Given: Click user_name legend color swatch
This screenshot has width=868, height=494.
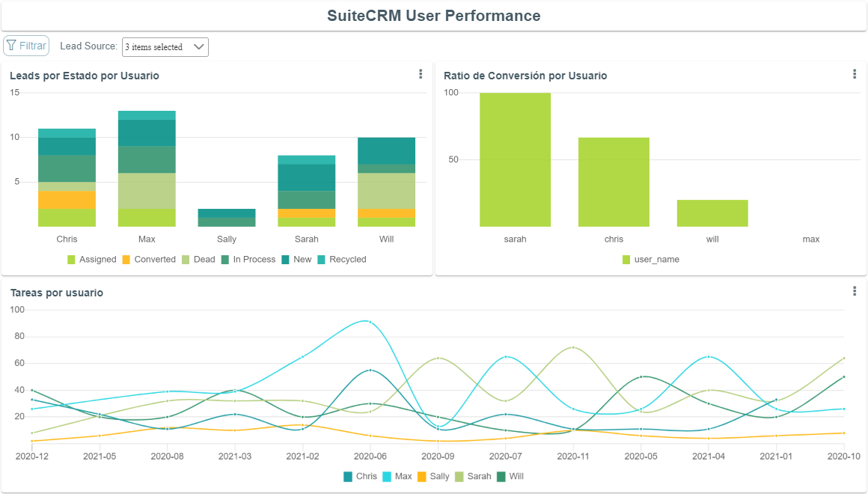Looking at the screenshot, I should click(627, 260).
